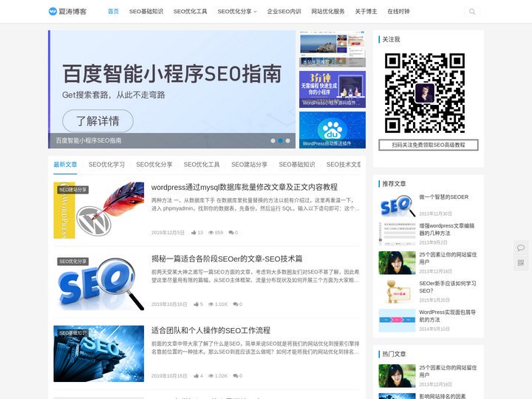Click the 夏涛博客 site logo
This screenshot has height=399, width=532.
[67, 12]
